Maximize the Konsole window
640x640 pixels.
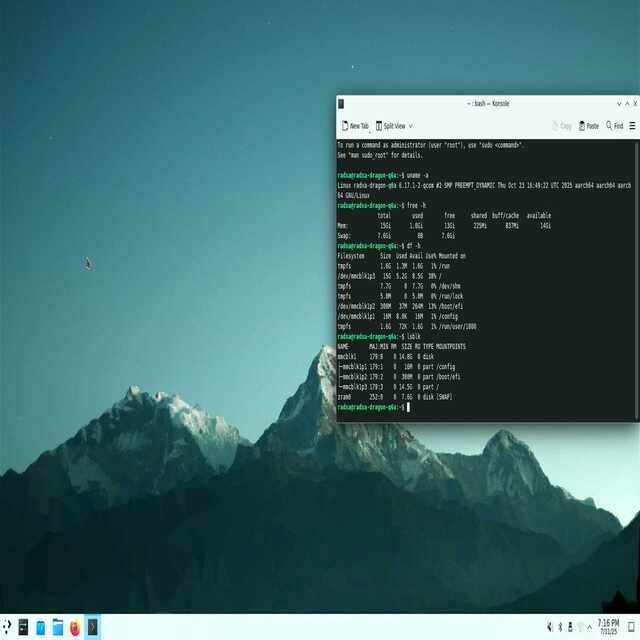coord(627,104)
